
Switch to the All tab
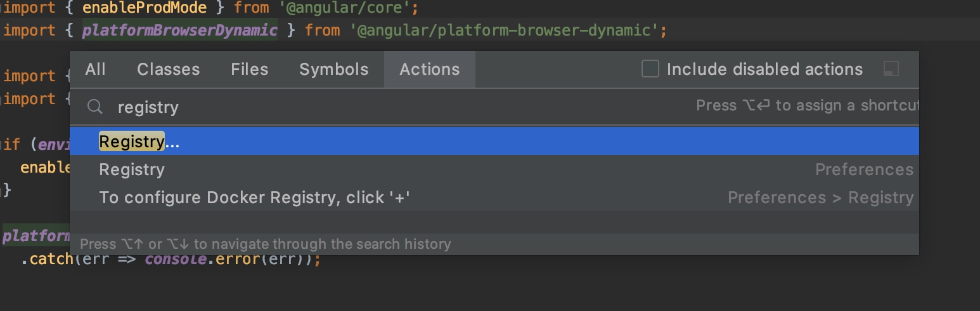coord(95,69)
